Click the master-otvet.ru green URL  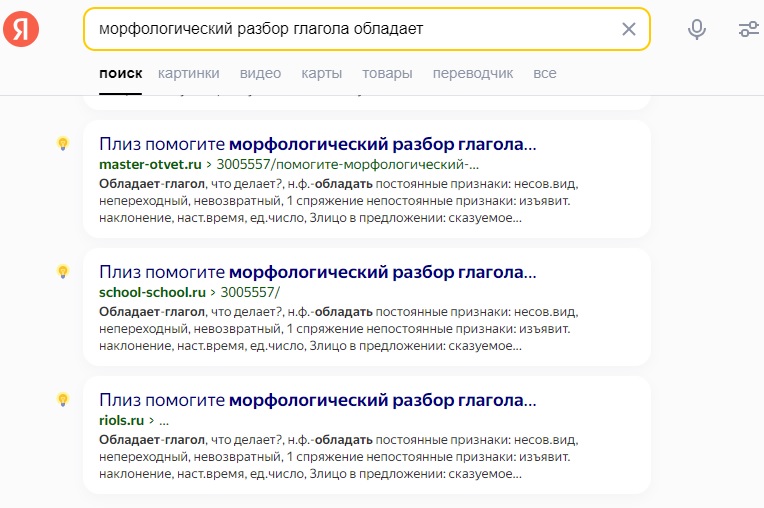pyautogui.click(x=150, y=164)
